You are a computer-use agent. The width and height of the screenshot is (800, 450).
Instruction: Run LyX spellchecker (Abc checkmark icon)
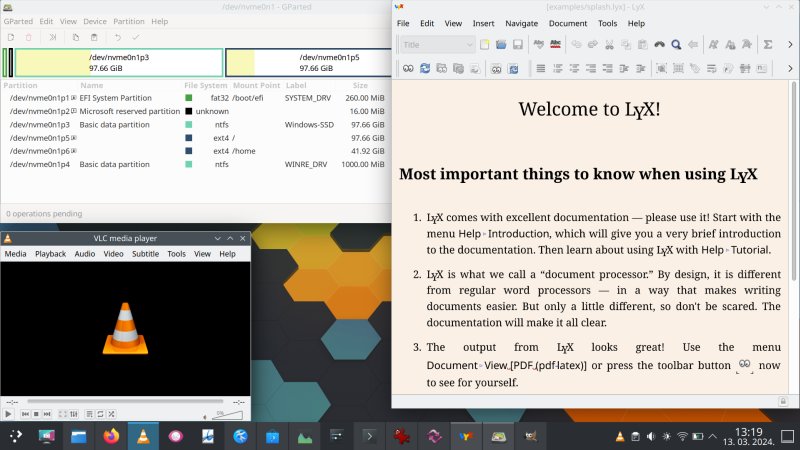coord(539,45)
